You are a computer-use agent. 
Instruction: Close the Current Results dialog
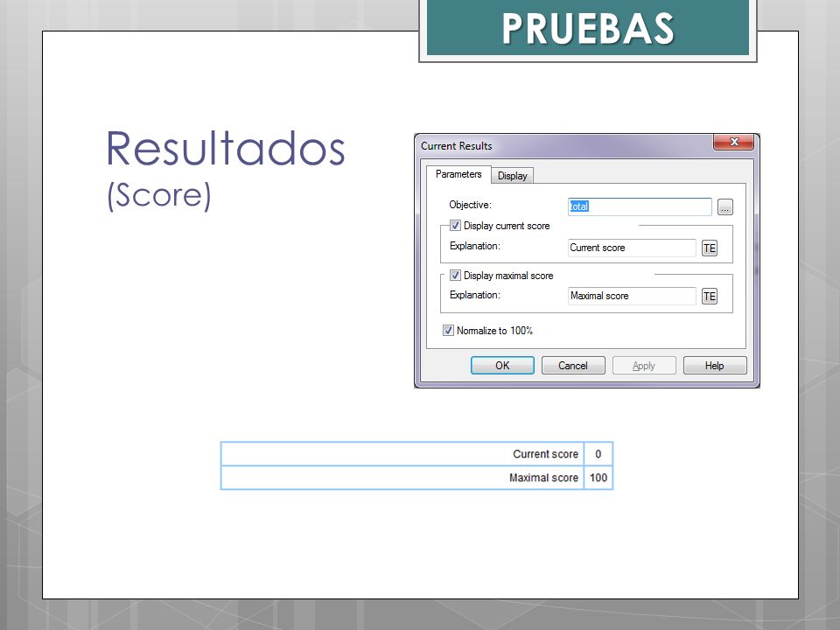(733, 142)
